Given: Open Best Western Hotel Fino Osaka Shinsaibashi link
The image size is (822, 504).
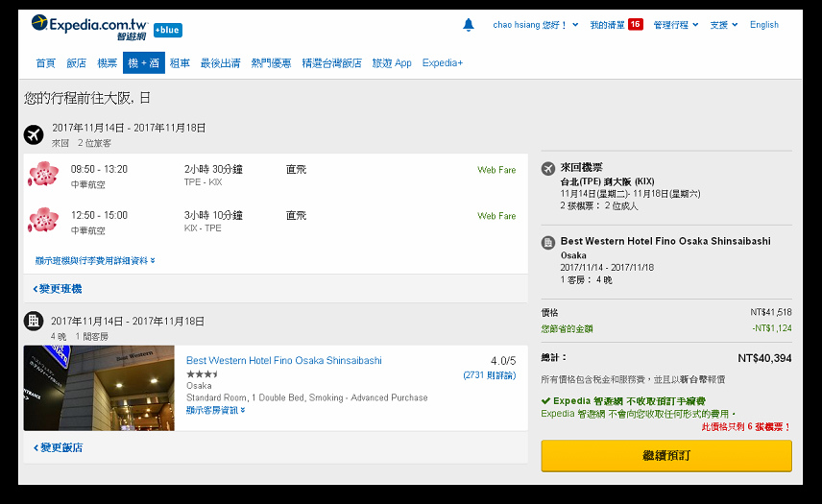Looking at the screenshot, I should (283, 360).
